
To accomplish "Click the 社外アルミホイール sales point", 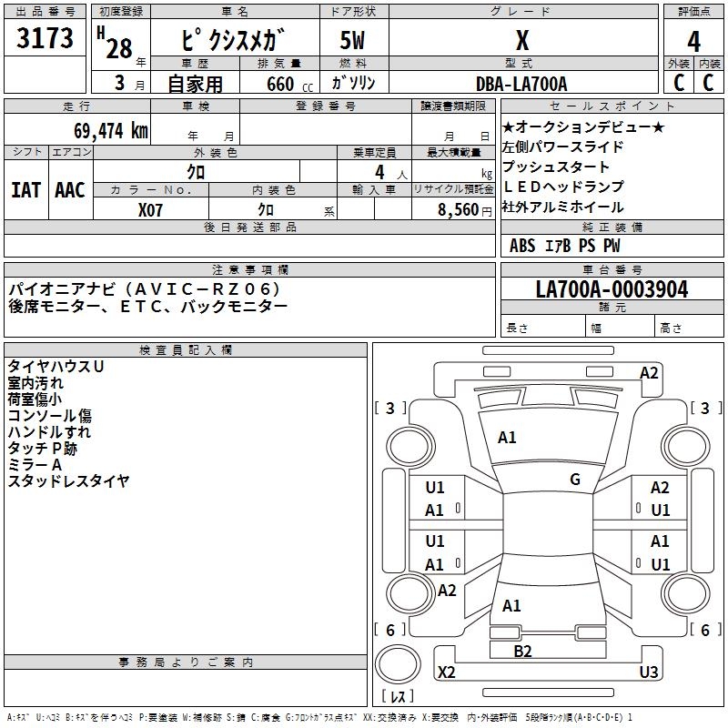I will pyautogui.click(x=562, y=207).
